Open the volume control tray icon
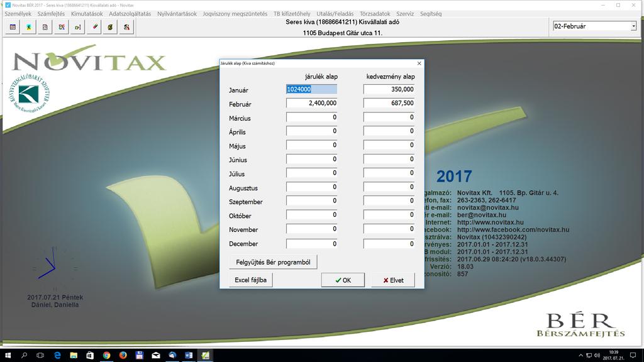This screenshot has height=362, width=644. [x=597, y=356]
